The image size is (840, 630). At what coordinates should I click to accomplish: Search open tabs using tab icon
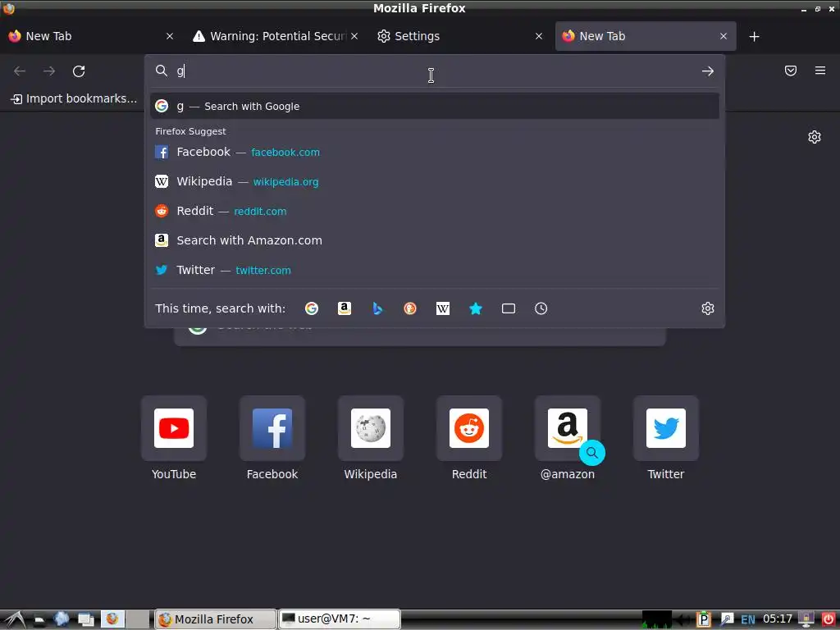tap(509, 308)
